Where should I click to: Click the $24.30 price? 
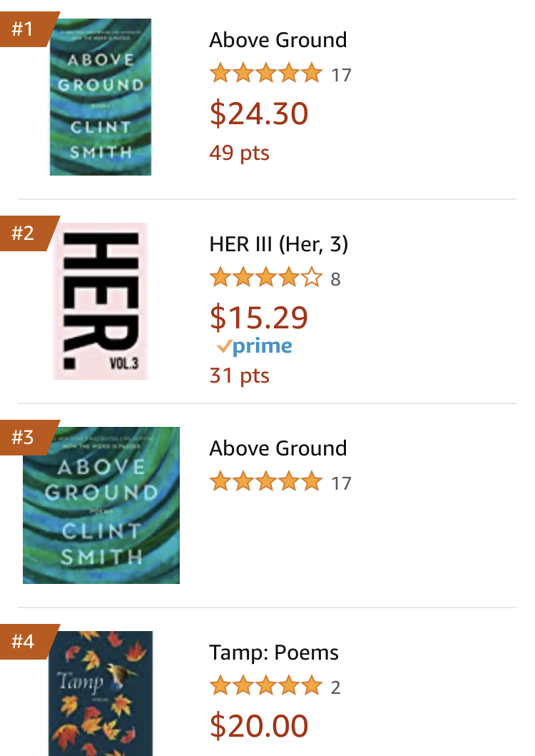click(259, 113)
